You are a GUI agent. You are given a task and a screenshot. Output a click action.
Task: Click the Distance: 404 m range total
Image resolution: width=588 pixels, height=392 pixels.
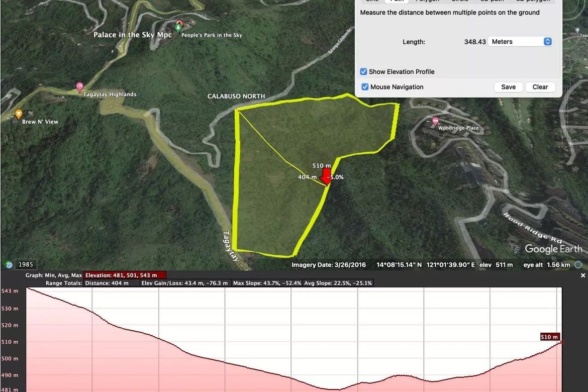coord(112,283)
